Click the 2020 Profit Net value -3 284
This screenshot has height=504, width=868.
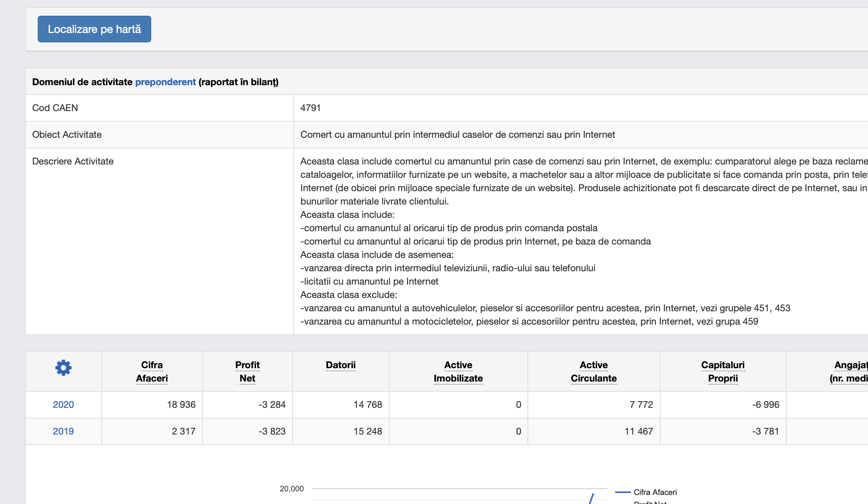point(272,405)
